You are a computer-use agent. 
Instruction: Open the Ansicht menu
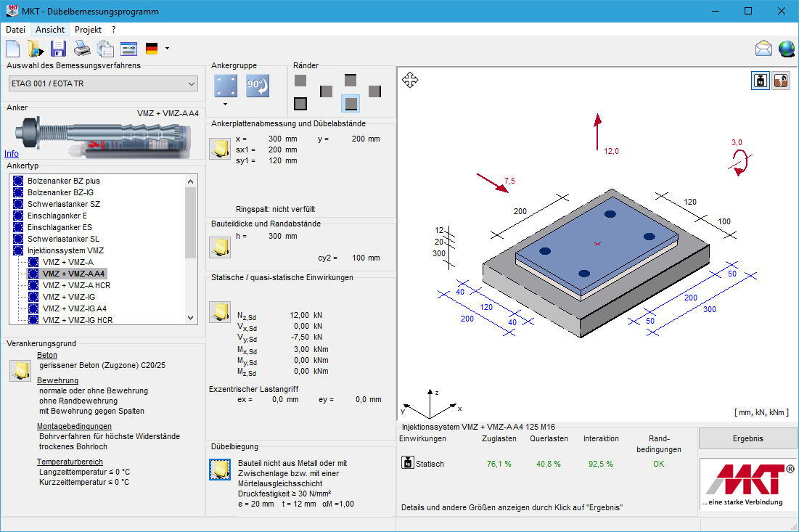click(50, 30)
